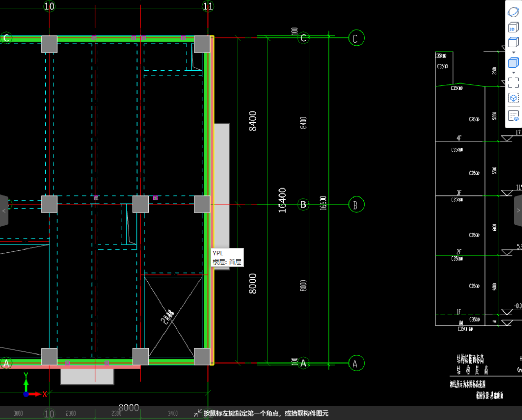Click the 结构层楼面标高 table title

pos(470,359)
